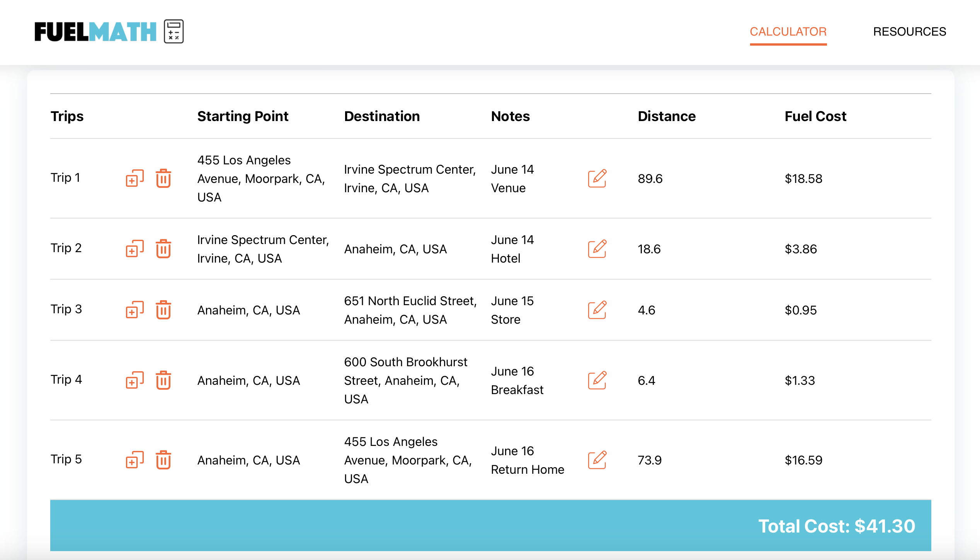Image resolution: width=980 pixels, height=560 pixels.
Task: Click the fuel cost $18.58
Action: [x=803, y=179]
